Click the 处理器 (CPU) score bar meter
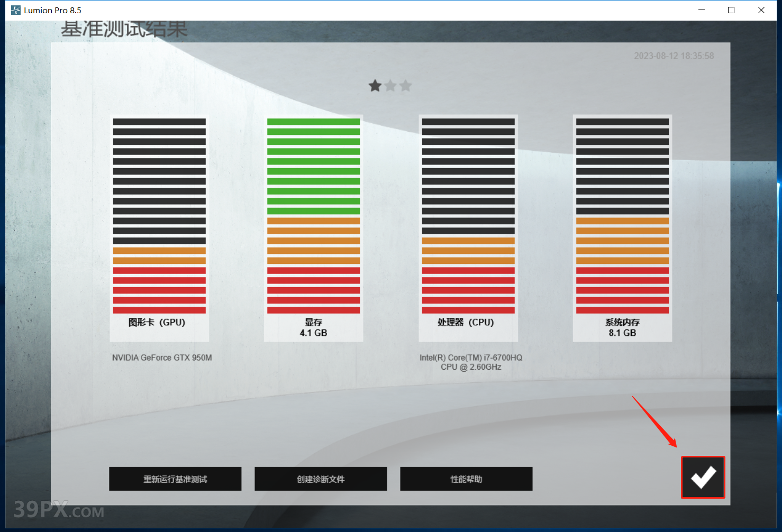The height and width of the screenshot is (532, 782). point(468,216)
